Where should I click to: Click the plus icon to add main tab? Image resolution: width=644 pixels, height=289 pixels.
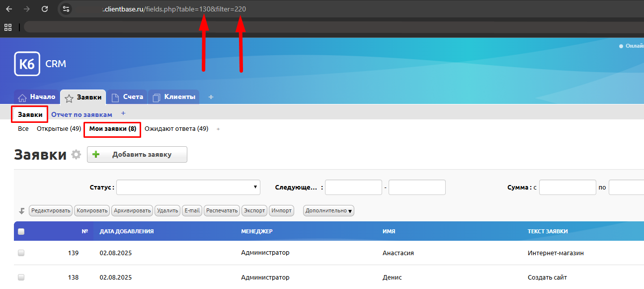click(211, 97)
